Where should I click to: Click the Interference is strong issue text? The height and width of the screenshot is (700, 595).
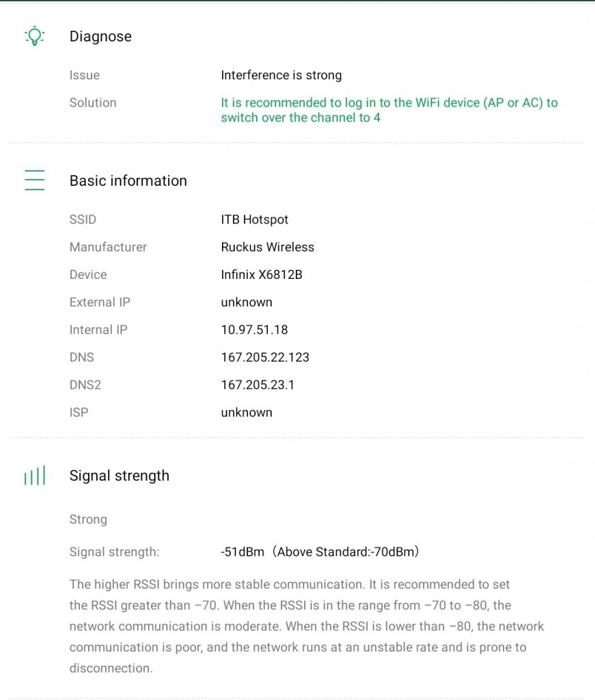click(x=281, y=75)
